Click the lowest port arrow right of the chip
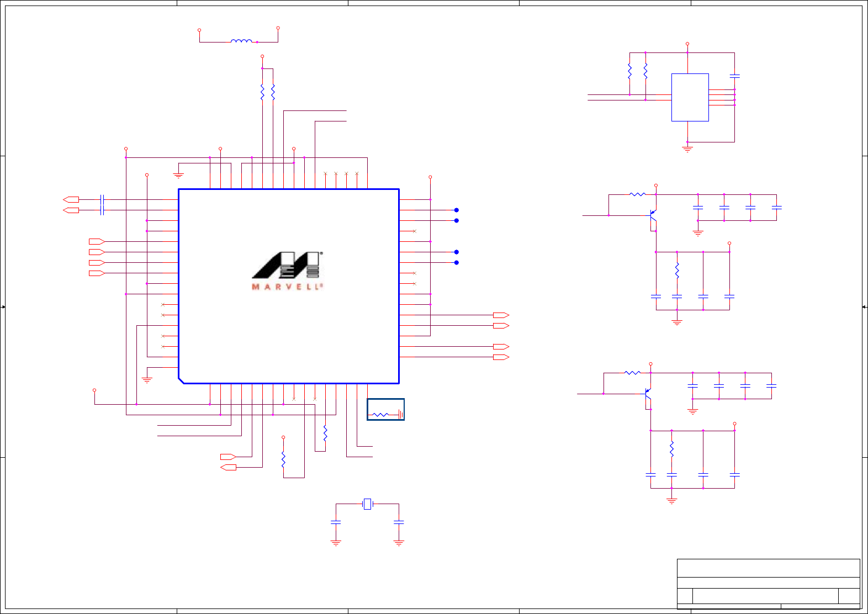 [501, 357]
